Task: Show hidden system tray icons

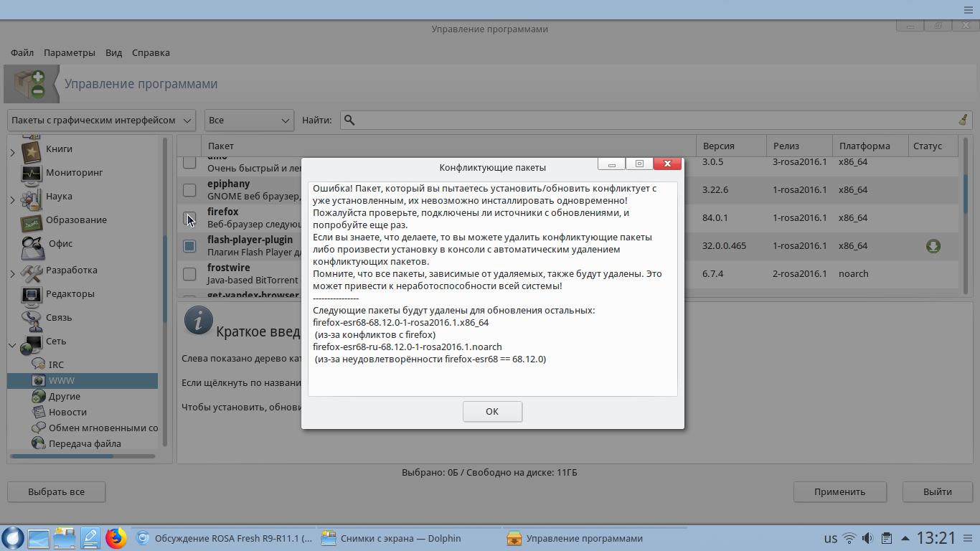Action: click(x=905, y=538)
